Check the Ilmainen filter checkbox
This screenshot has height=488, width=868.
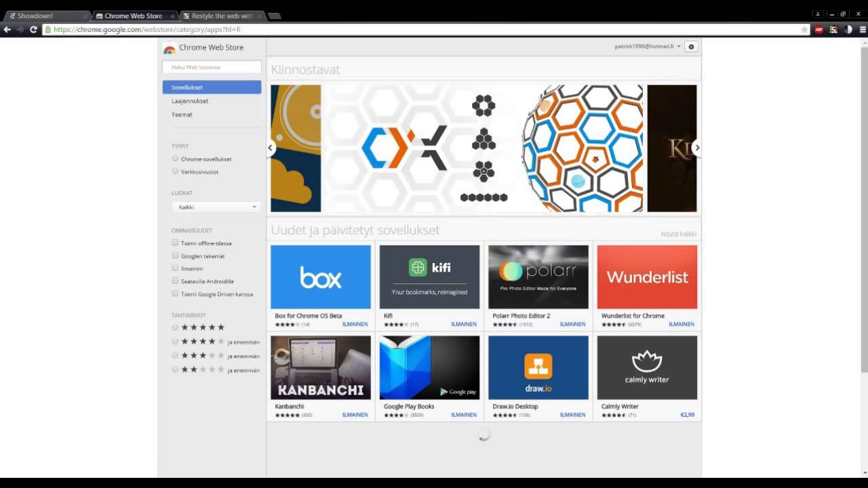click(x=175, y=268)
